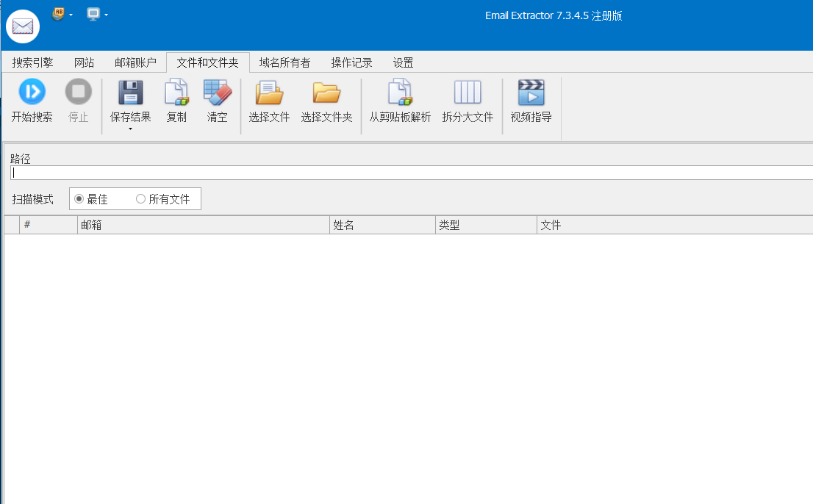Image resolution: width=813 pixels, height=504 pixels.
Task: Click the 拆分大文件 (Split Large File) icon
Action: click(468, 92)
